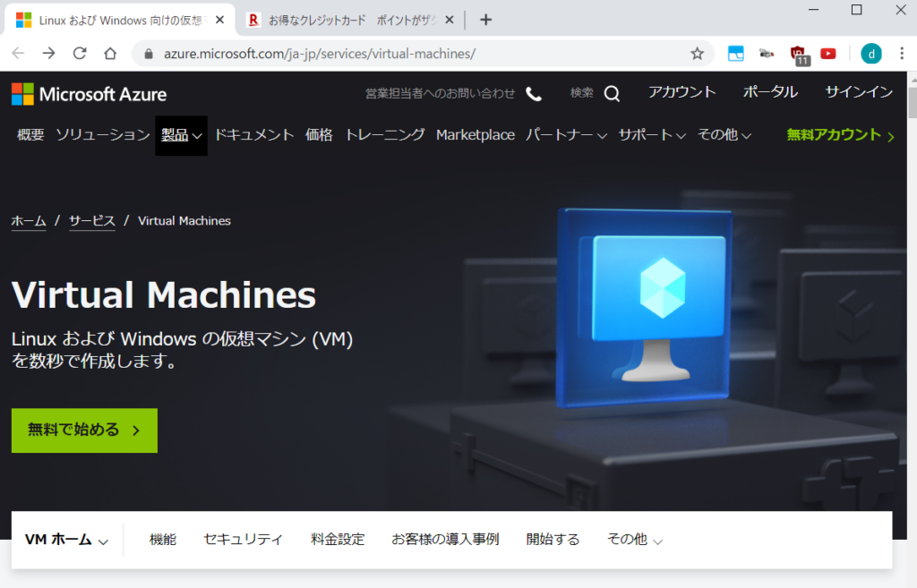Screen dimensions: 917x588
Task: Go to the 料金設定 section tab
Action: (x=338, y=540)
